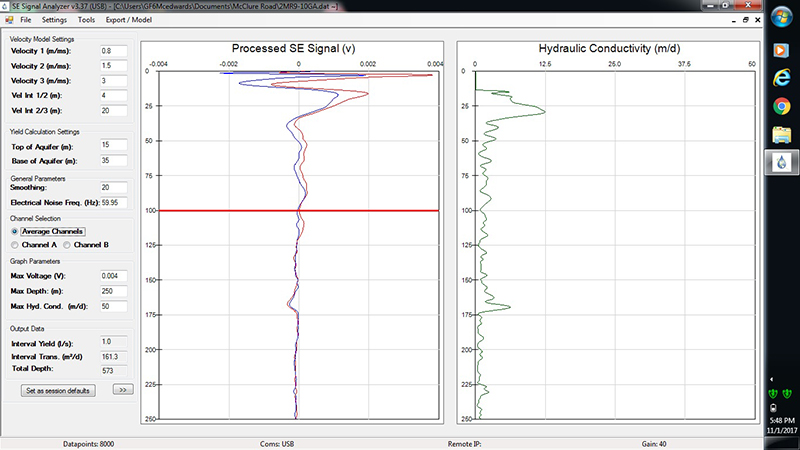Click the SE Signal Analyzer taskbar icon
This screenshot has width=800, height=450.
[782, 163]
